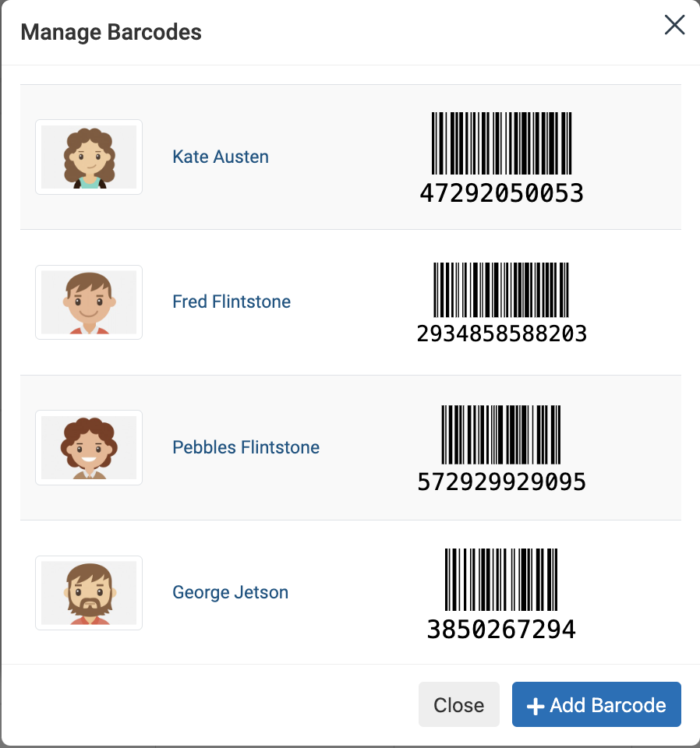Select Fred Flintstone's profile picture

pos(89,302)
